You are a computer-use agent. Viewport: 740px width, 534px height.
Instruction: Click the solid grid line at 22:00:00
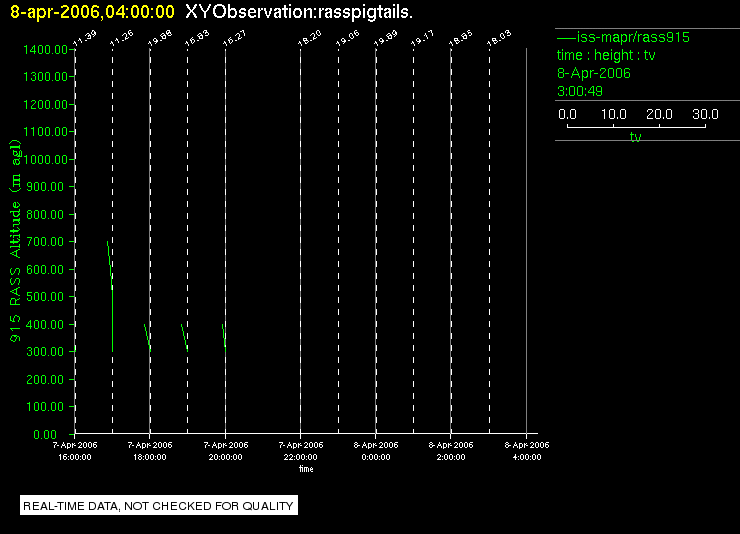pos(301,241)
